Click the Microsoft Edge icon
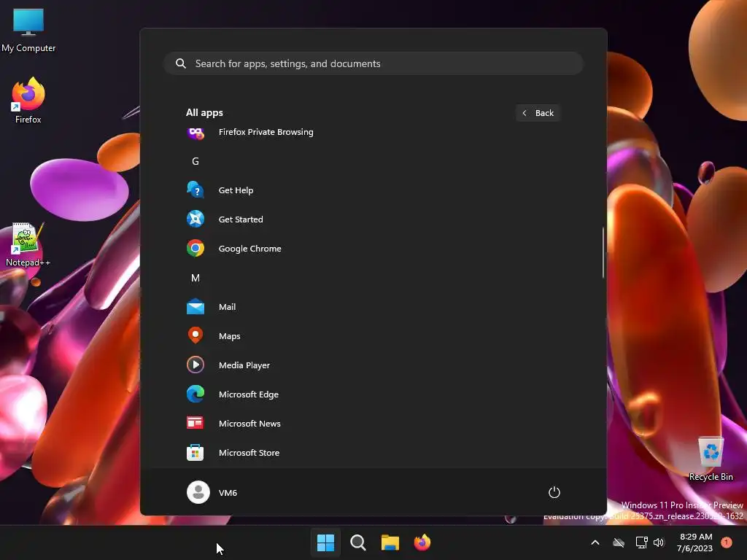This screenshot has width=747, height=560. (196, 394)
